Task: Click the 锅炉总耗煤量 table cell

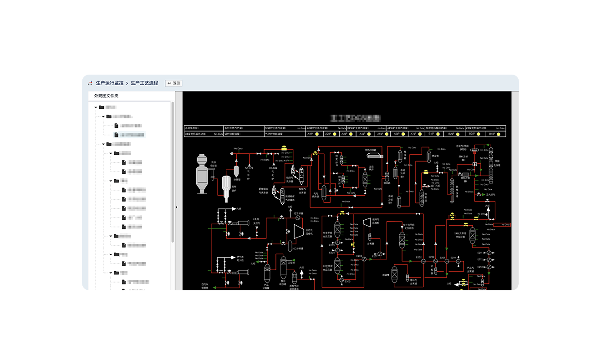Action: [x=244, y=134]
